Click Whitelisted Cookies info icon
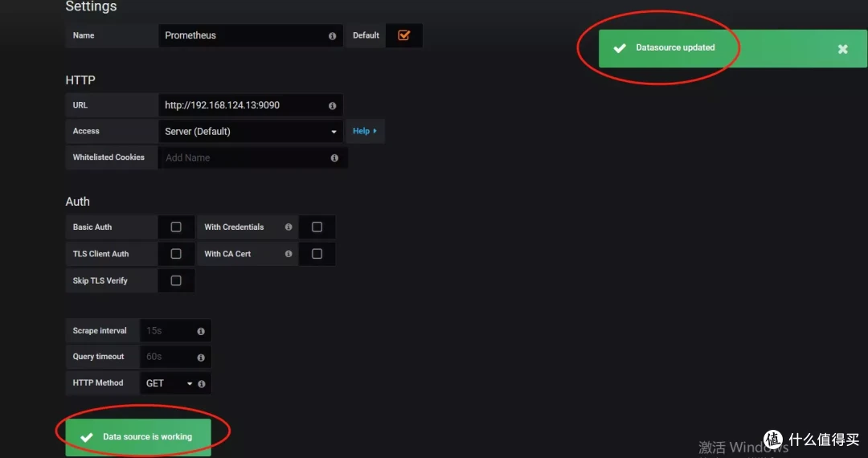This screenshot has width=868, height=458. [334, 158]
